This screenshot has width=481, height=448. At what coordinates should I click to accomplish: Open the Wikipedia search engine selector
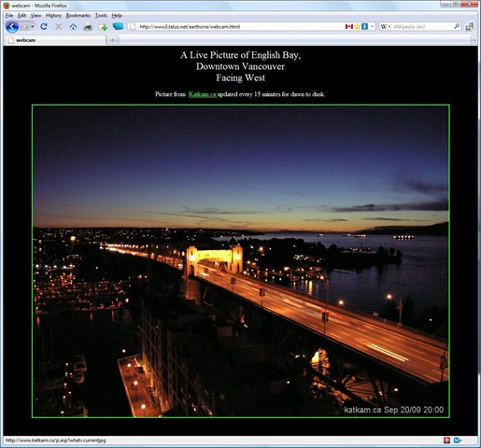pyautogui.click(x=386, y=27)
